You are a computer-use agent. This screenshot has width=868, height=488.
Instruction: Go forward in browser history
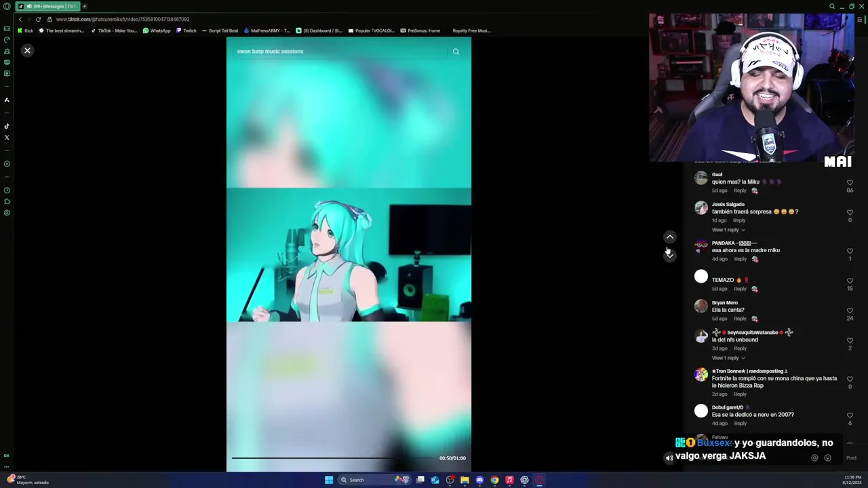[x=29, y=19]
